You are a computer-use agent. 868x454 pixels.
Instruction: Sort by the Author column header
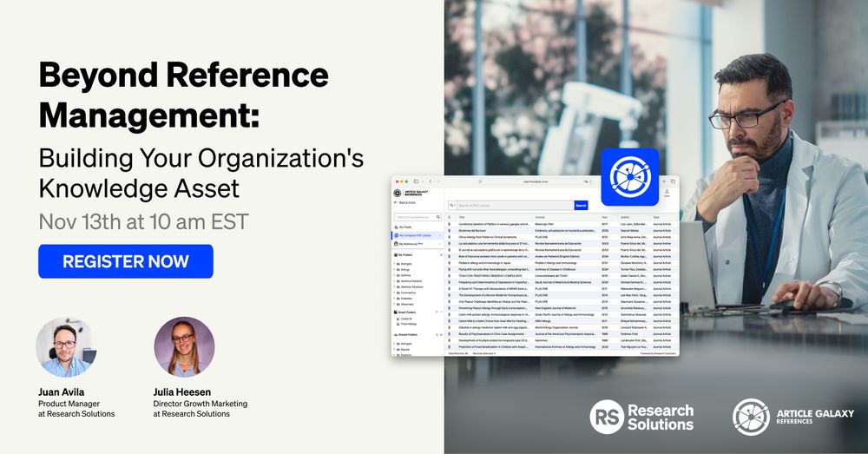625,217
